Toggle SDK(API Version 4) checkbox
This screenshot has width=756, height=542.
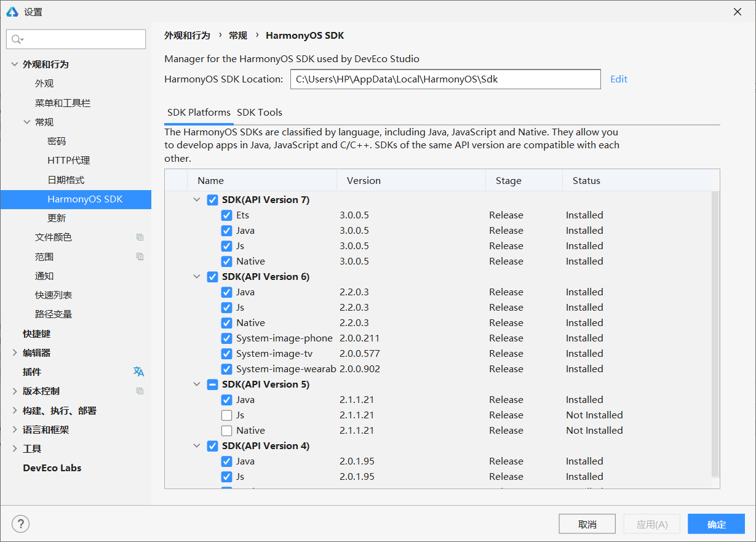pyautogui.click(x=213, y=446)
